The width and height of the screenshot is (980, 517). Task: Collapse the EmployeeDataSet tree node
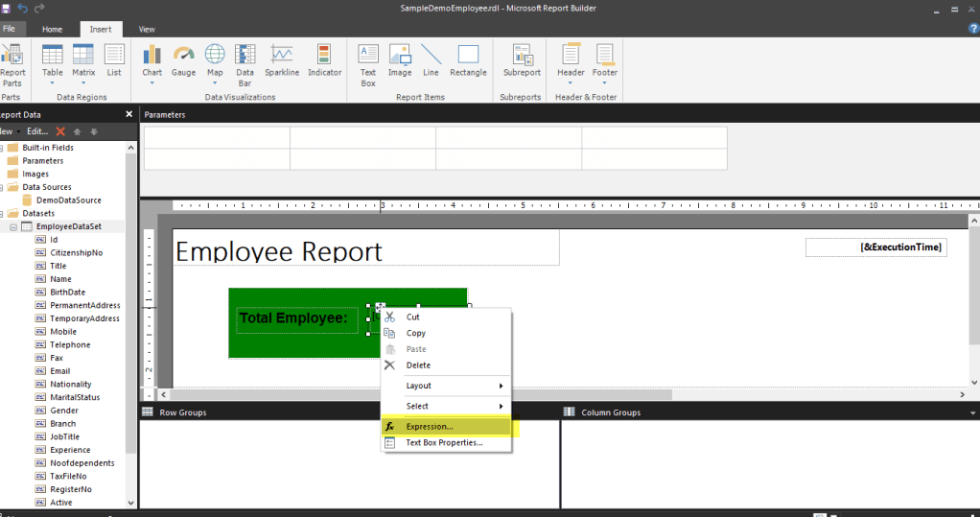(x=13, y=226)
